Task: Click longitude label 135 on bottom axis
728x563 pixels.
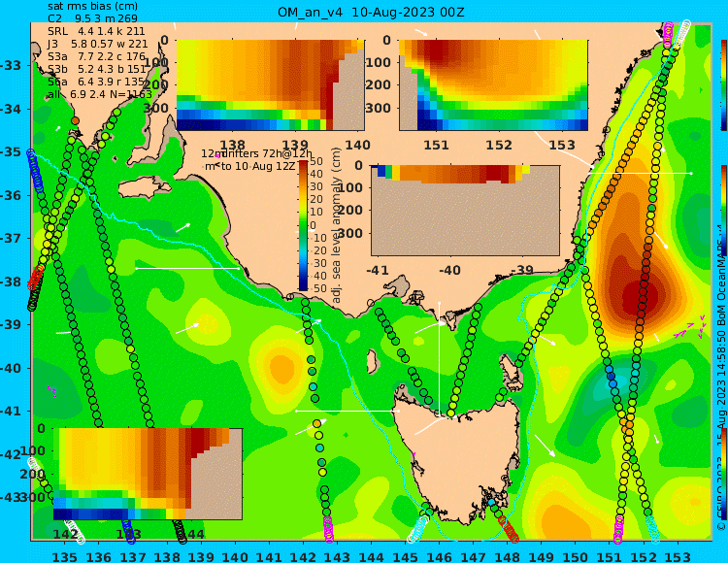Action: pos(64,556)
